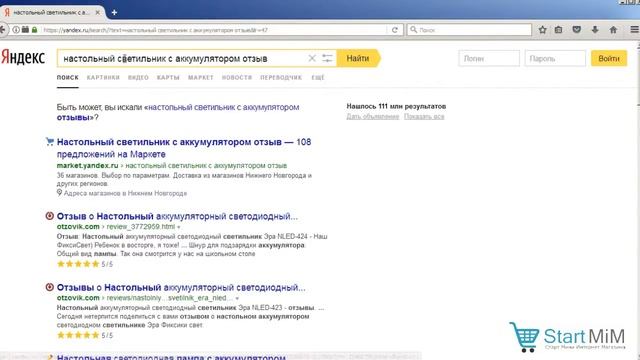Open the 'Отзывы о Настольный аккумуляторный' result
Viewport: 640px width, 360px height.
tap(181, 287)
